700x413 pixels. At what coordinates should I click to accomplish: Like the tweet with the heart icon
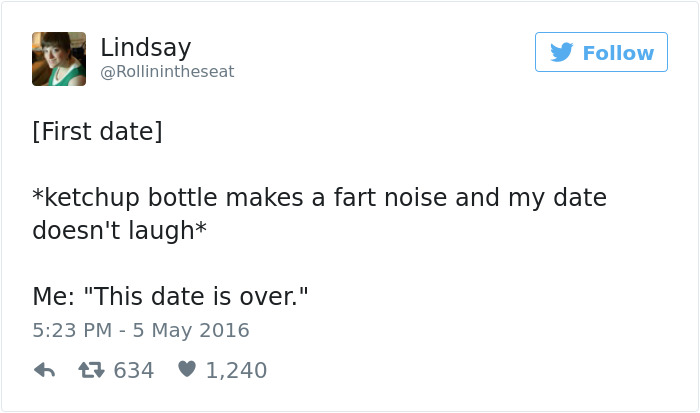pos(185,370)
